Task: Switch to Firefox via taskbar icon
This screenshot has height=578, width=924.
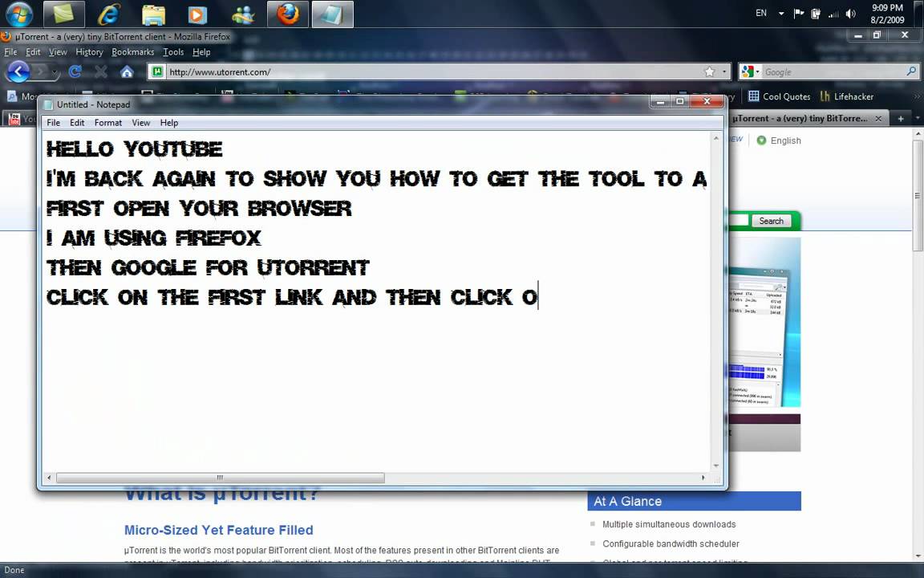Action: (288, 14)
